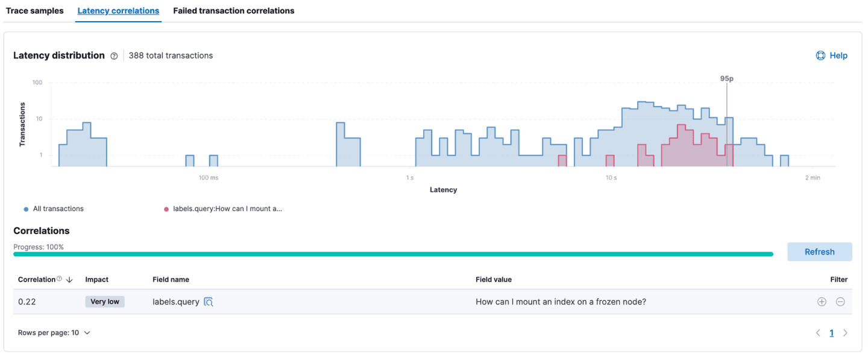
Task: Click the previous page chevron
Action: click(818, 332)
